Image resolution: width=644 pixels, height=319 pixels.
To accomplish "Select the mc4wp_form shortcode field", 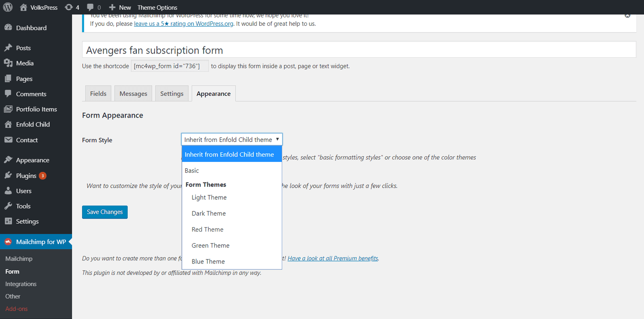I will tap(170, 66).
